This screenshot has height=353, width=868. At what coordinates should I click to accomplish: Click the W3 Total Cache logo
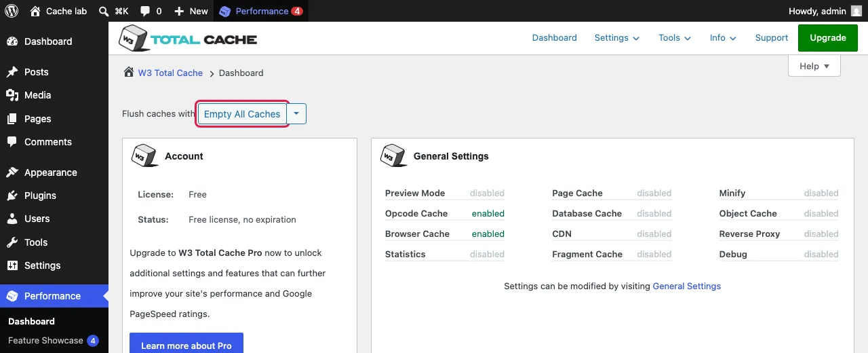[188, 39]
